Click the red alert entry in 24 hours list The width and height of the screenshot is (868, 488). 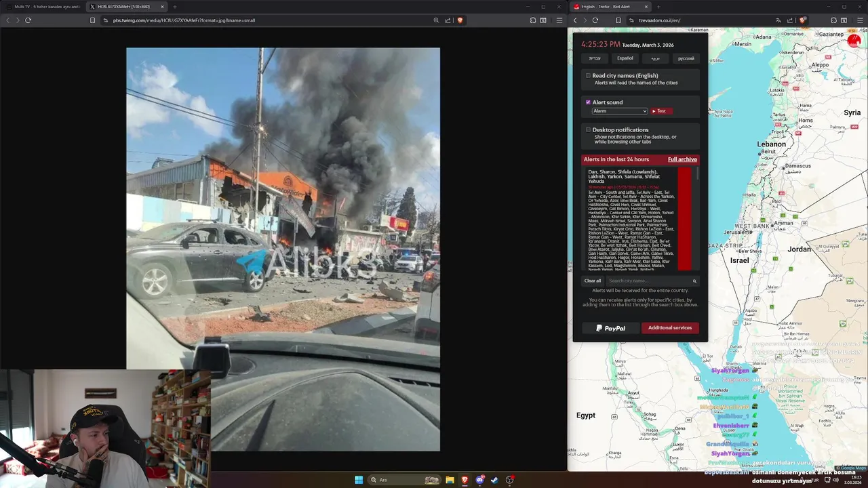tap(639, 218)
